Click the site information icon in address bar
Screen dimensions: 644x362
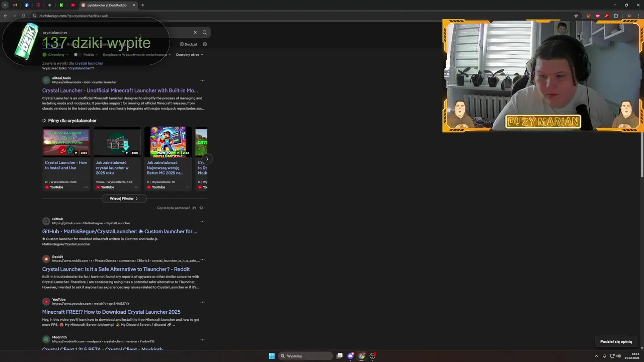tap(34, 16)
